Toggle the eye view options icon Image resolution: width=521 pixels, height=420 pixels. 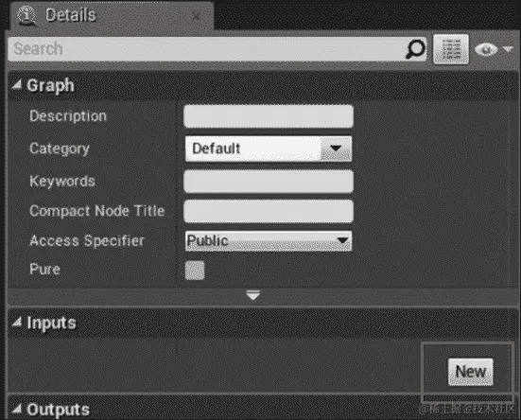click(x=486, y=49)
